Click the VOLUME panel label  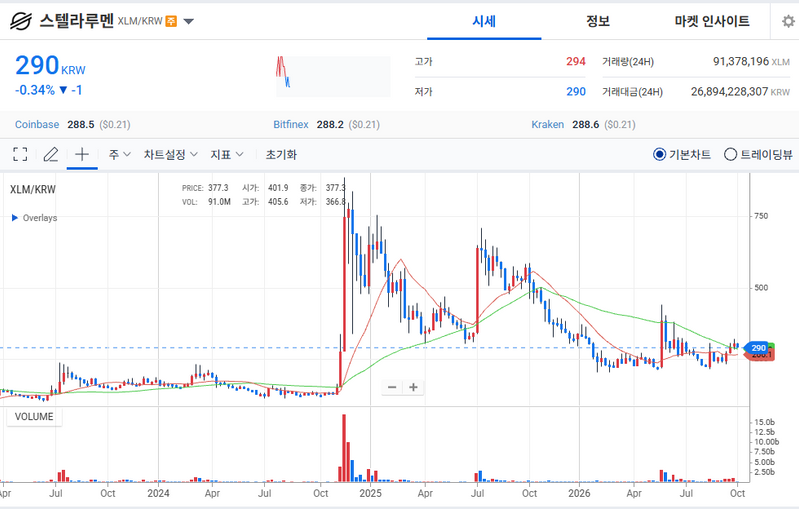point(34,417)
